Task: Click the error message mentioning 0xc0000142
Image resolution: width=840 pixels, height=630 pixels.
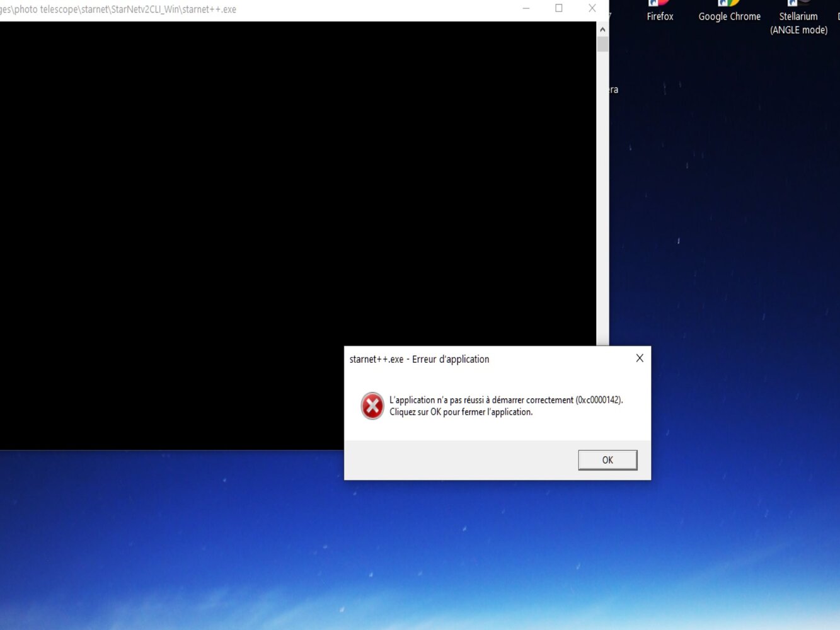Action: point(506,400)
